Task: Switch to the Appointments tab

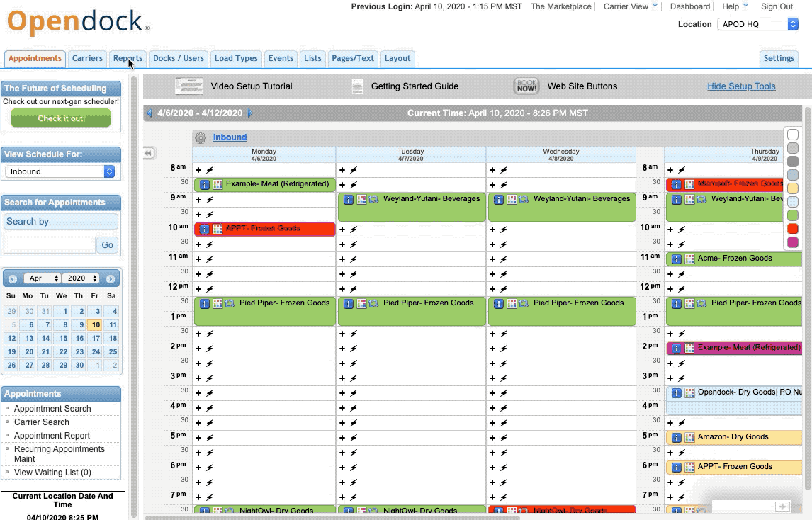Action: click(x=35, y=59)
